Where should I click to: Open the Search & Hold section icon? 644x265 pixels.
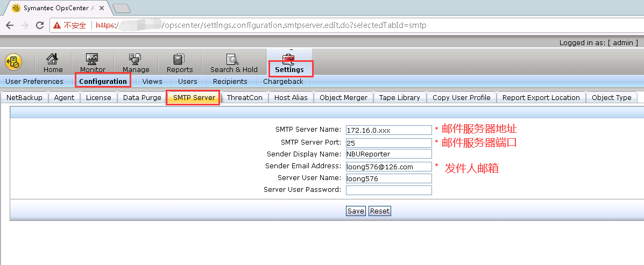tap(233, 59)
